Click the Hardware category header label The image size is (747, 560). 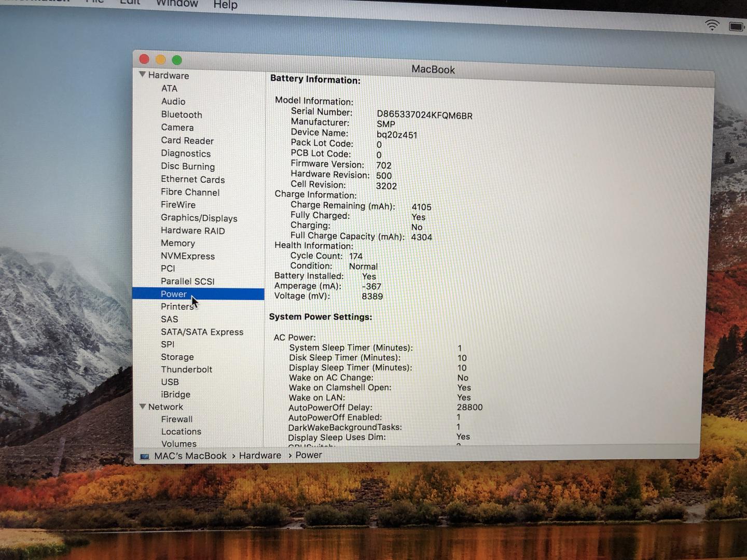(x=169, y=76)
